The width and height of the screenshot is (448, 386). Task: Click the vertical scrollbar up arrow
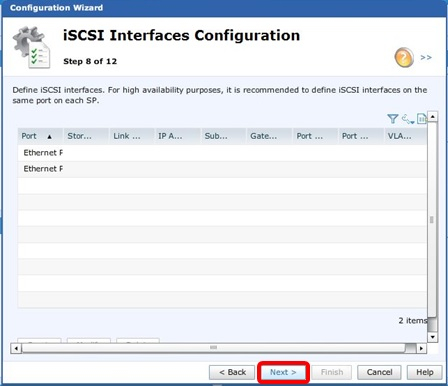coord(432,116)
